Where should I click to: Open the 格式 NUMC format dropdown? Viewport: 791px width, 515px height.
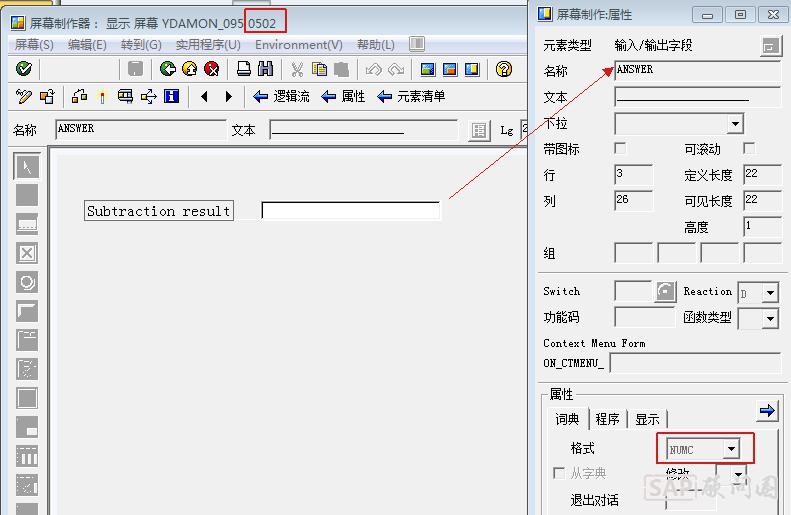[x=731, y=450]
